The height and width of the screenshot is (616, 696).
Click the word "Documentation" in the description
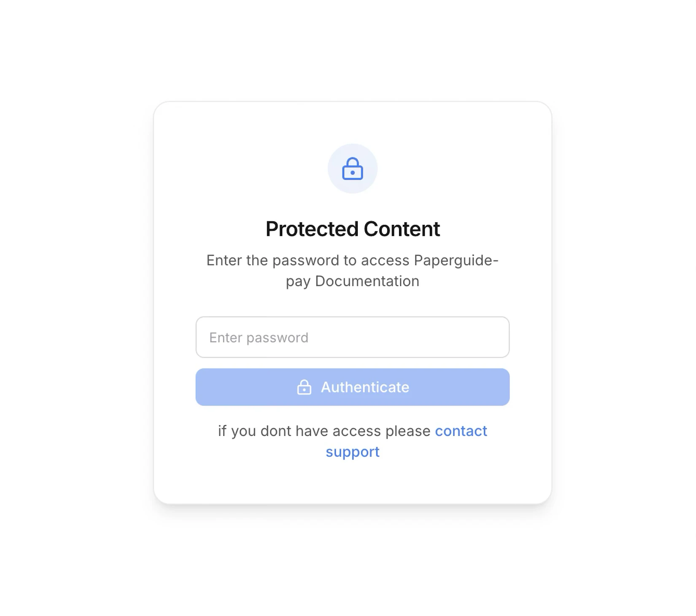(x=367, y=281)
